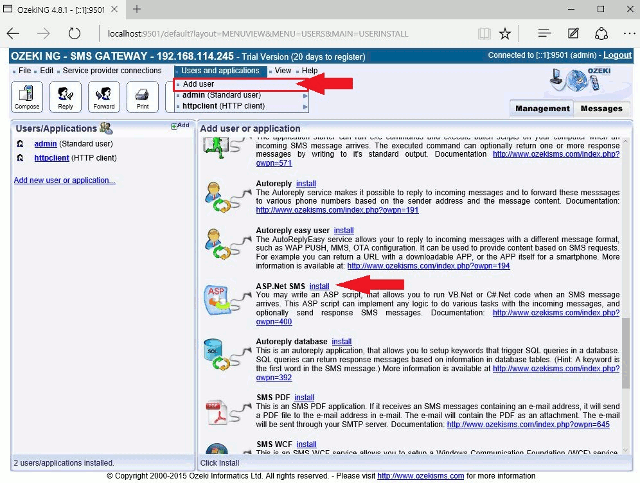Click browser Forward arrow
This screenshot has width=640, height=483.
[43, 33]
